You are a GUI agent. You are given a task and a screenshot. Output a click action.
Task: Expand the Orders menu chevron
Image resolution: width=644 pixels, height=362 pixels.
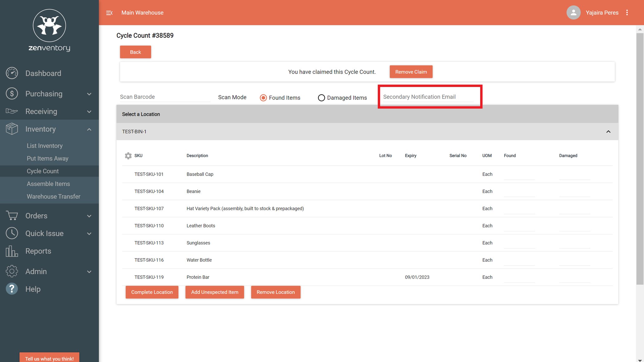pyautogui.click(x=89, y=216)
